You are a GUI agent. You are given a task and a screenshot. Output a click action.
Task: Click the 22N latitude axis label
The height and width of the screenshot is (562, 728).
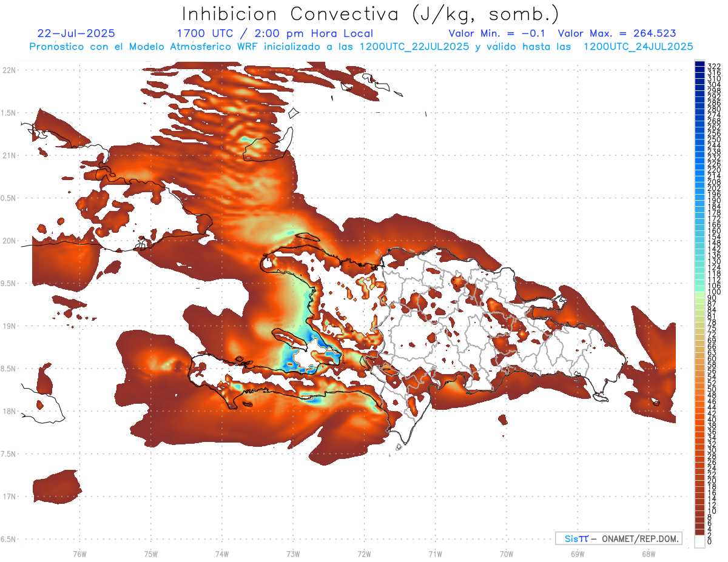click(9, 70)
